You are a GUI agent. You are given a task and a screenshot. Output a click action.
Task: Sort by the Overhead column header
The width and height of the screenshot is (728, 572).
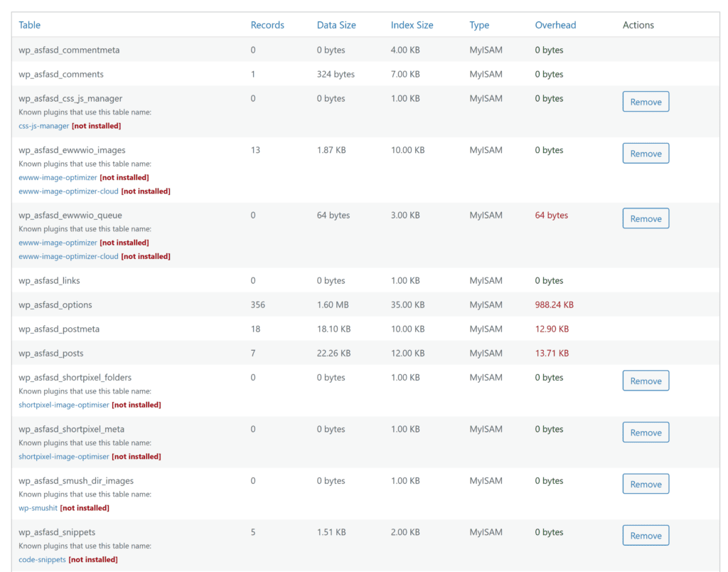click(x=555, y=25)
